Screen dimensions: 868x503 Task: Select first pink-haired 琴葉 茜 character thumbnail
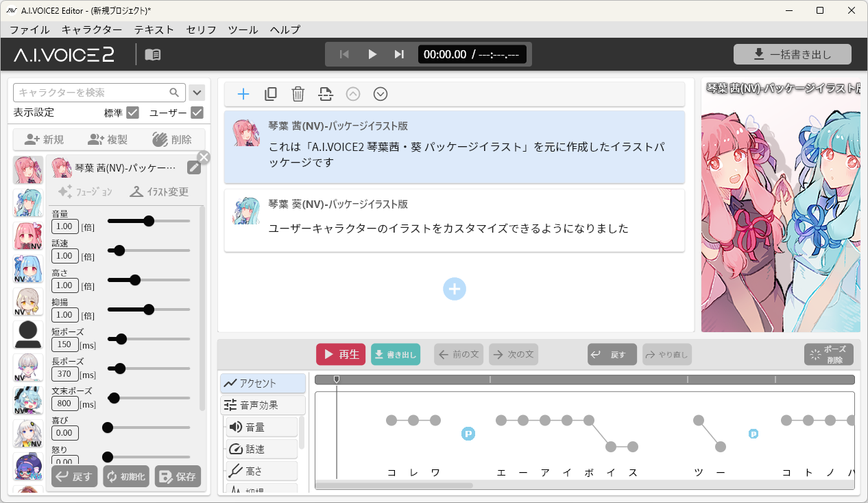coord(28,169)
